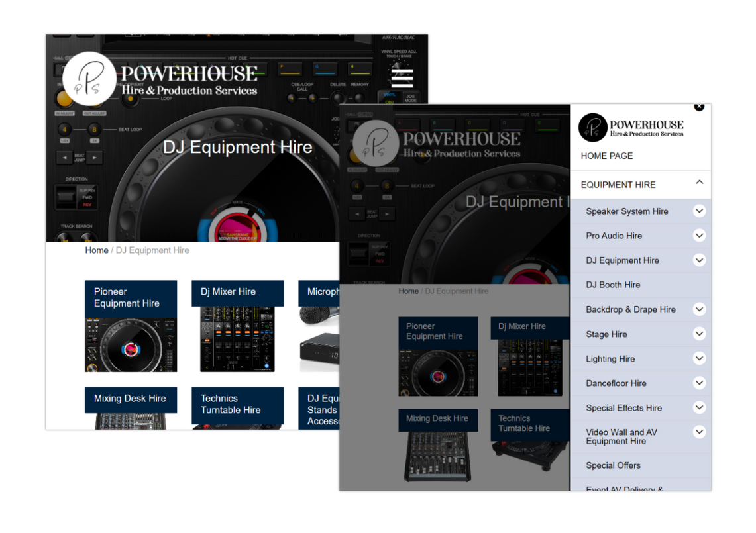Open the hamburger menu on the left page

pos(402,77)
